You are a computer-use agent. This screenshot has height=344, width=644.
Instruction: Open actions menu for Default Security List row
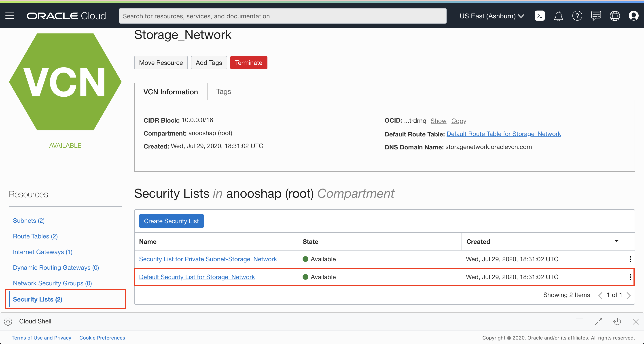point(630,277)
